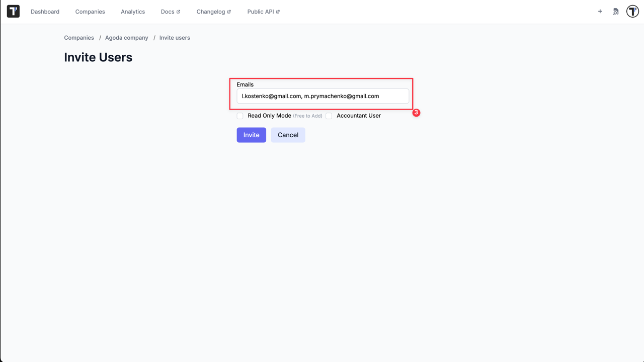Click the external link icon next to Public API
The width and height of the screenshot is (644, 362).
(x=277, y=11)
